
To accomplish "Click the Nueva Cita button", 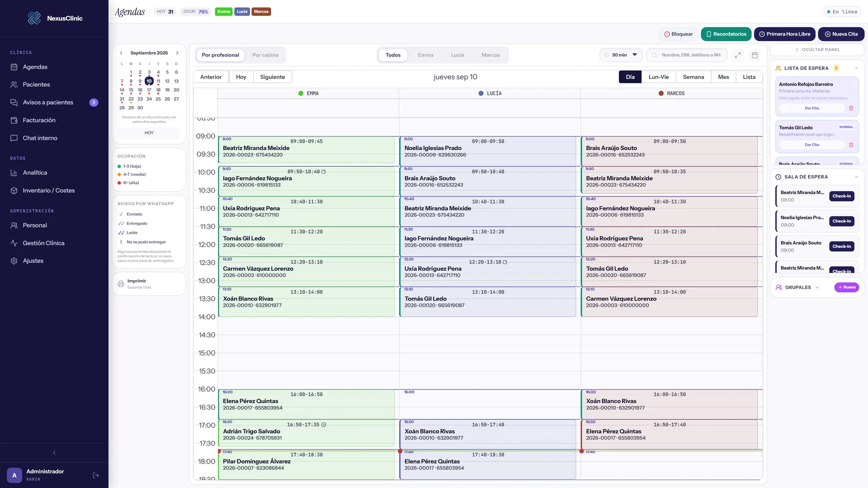I will pos(841,34).
